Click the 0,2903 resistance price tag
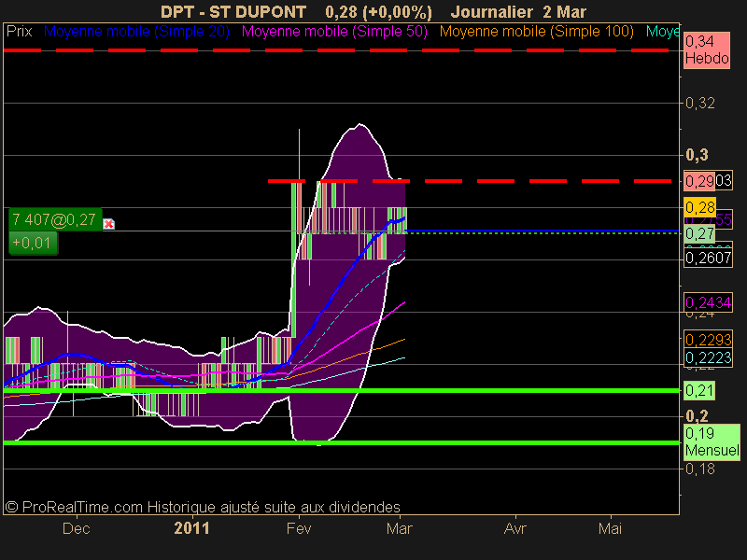This screenshot has height=560, width=747. tap(708, 180)
